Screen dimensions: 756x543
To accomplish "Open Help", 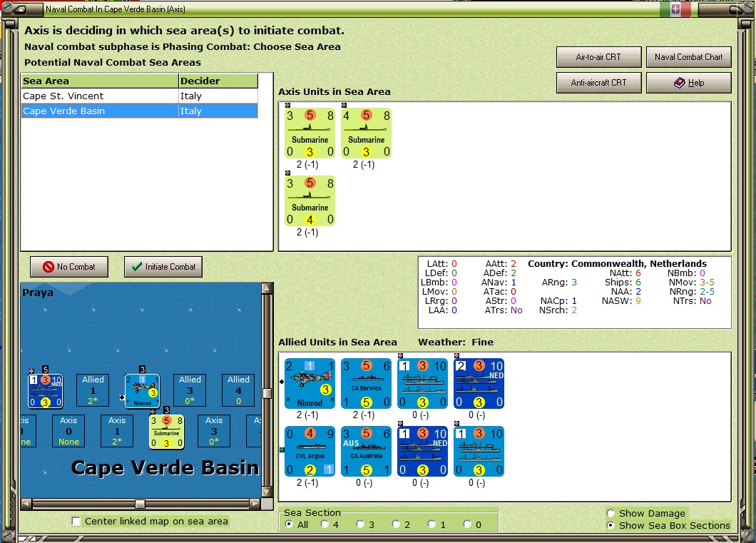I will point(688,83).
